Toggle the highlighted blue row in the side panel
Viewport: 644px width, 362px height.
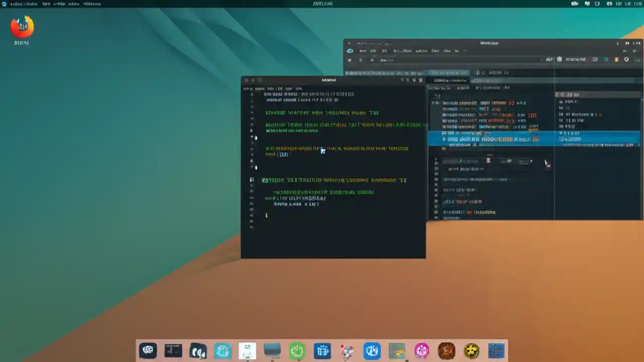pos(491,139)
